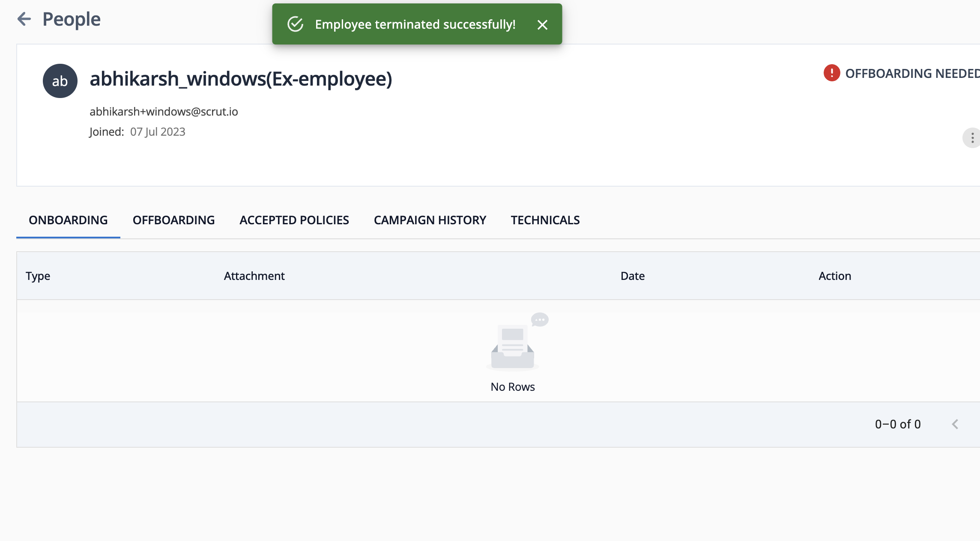Screen dimensions: 980x541
Task: Click the No Rows empty-state message
Action: (x=513, y=387)
